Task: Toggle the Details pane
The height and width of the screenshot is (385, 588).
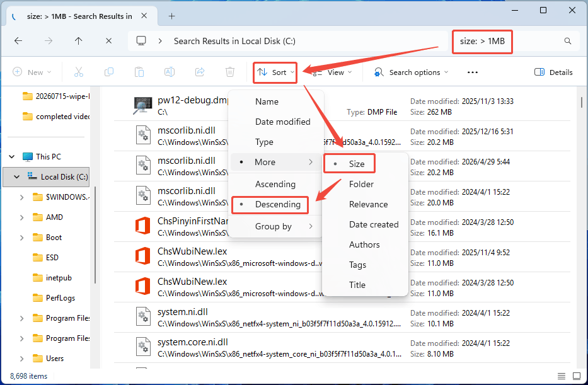Action: tap(553, 72)
